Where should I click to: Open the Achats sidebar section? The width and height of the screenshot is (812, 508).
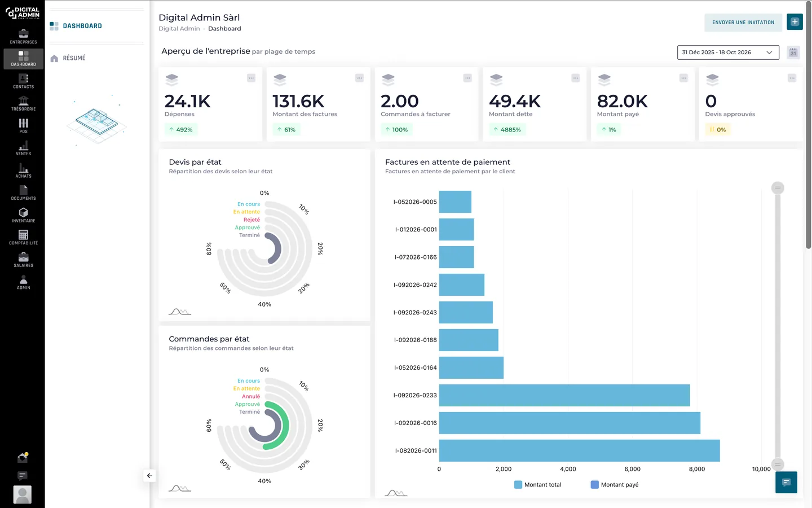pos(23,170)
